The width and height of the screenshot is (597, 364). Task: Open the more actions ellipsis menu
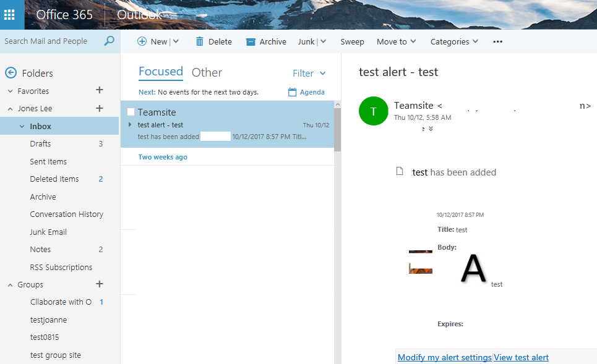[497, 41]
